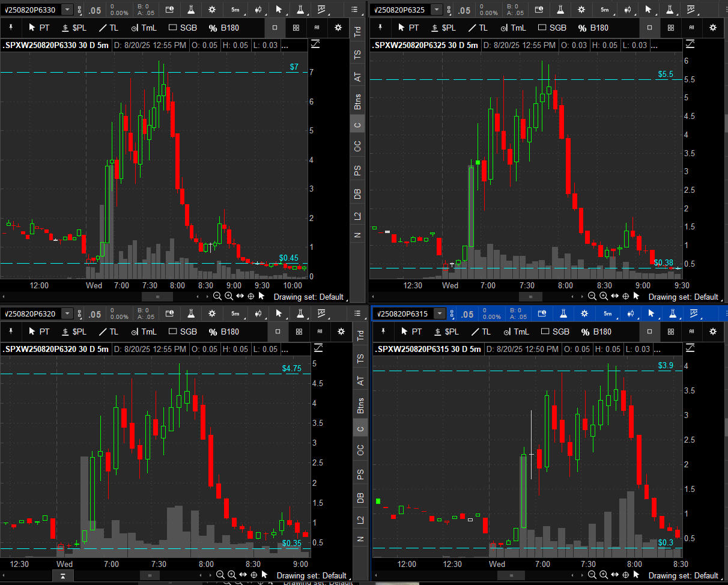Click the TmL button in P6325 panel
Image resolution: width=728 pixels, height=585 pixels.
tap(514, 28)
